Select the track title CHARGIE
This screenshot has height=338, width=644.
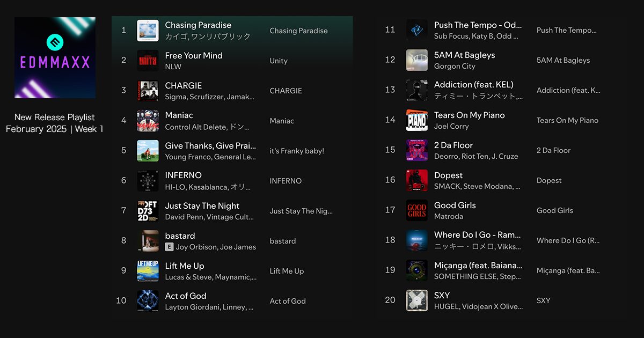(184, 85)
